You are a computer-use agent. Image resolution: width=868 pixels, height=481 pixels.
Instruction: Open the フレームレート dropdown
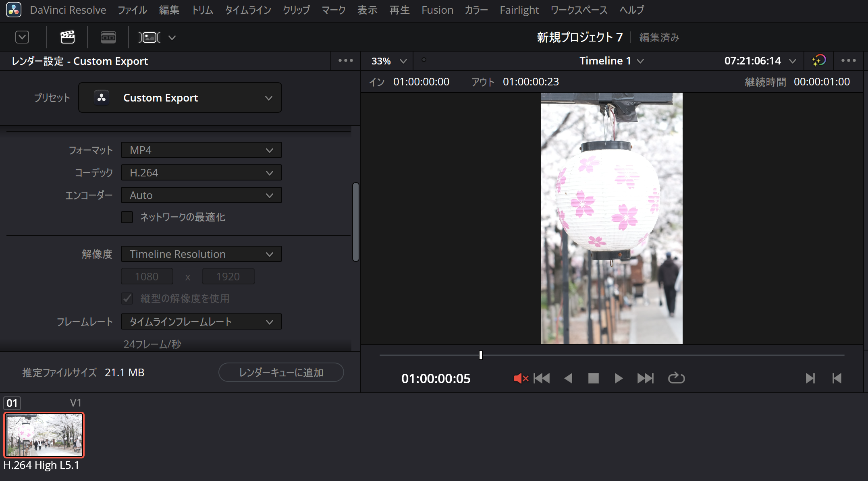[201, 322]
